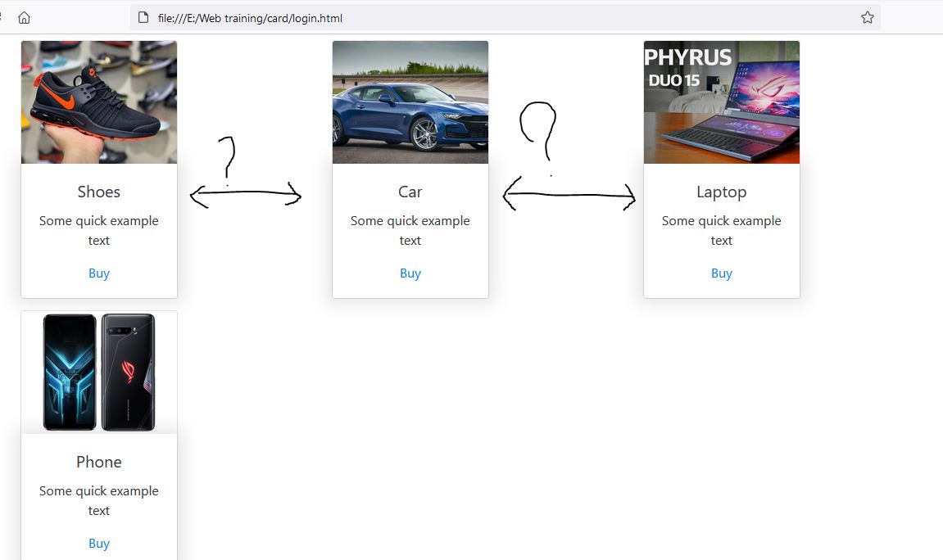Screen dimensions: 943x560
Task: Click the example text in Car card
Action: pyautogui.click(x=410, y=231)
